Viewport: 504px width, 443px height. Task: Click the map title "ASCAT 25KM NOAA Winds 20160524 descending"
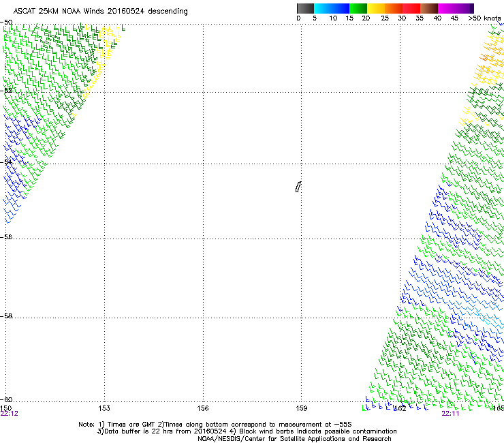100,12
